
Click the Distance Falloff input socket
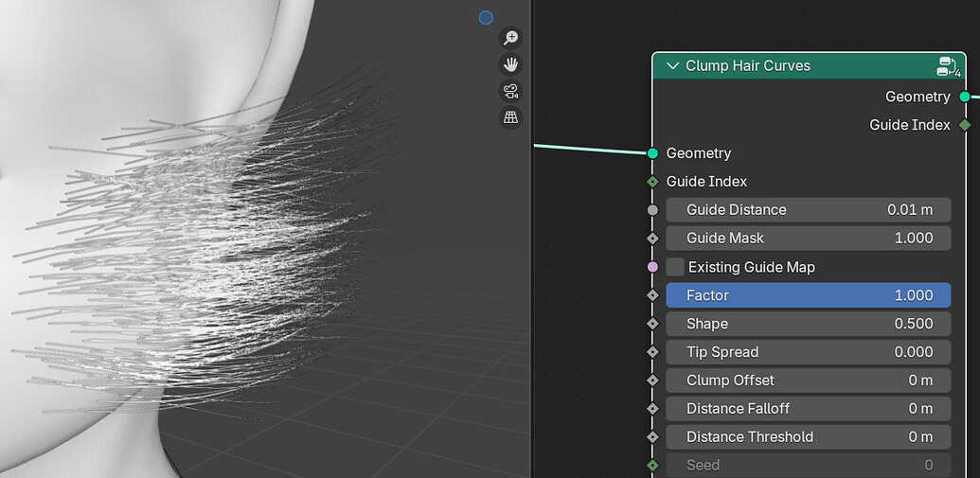(653, 409)
